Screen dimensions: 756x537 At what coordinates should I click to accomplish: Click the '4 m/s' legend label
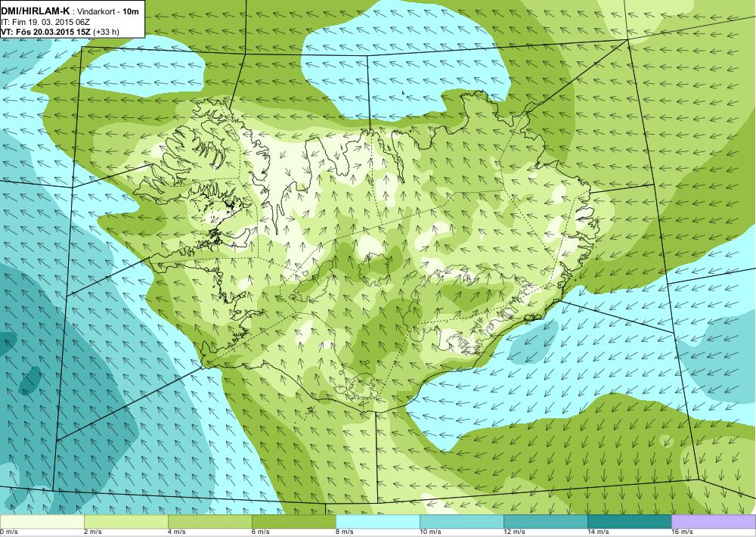177,532
